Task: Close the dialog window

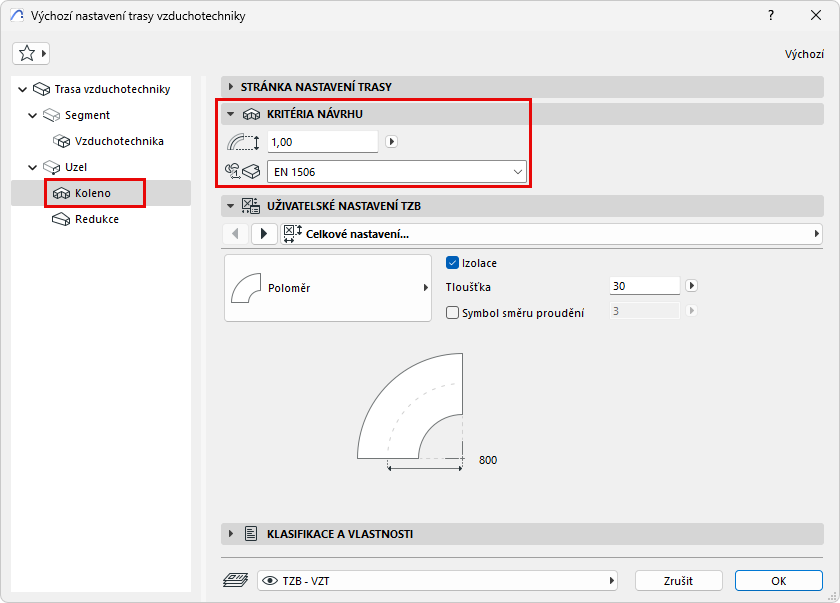Action: [x=815, y=16]
